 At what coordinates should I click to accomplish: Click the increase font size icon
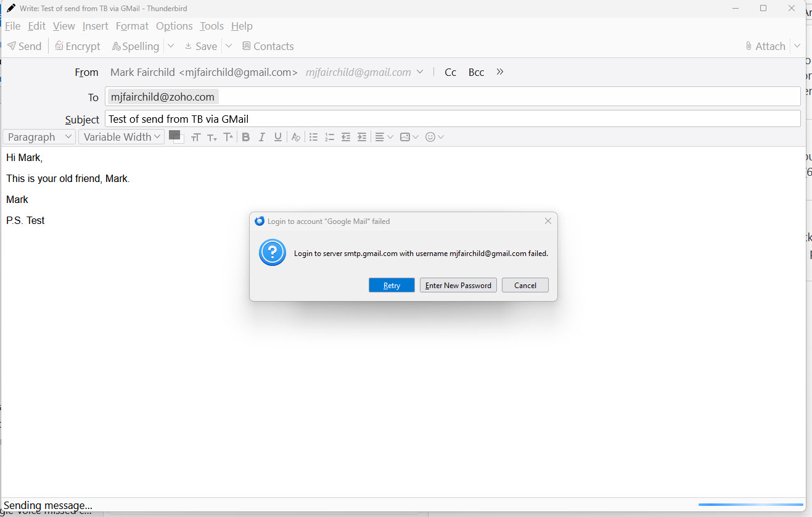[228, 137]
